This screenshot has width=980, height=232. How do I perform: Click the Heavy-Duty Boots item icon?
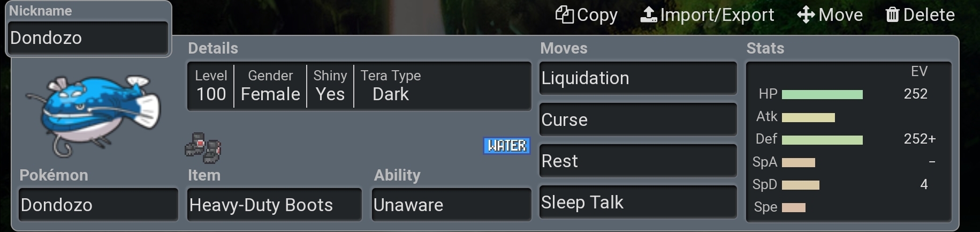(203, 147)
